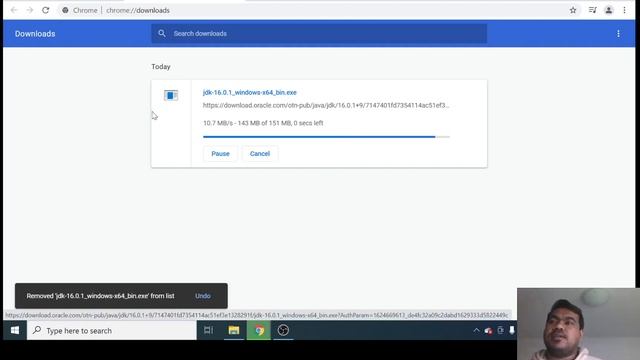Open the media control icon in toolbar
This screenshot has height=360, width=640.
[593, 10]
